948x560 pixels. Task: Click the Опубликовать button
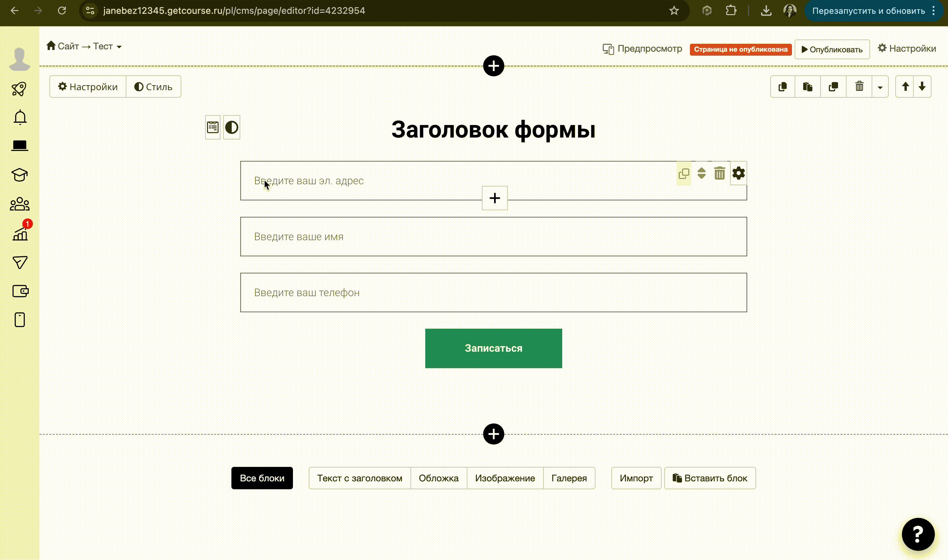point(832,49)
